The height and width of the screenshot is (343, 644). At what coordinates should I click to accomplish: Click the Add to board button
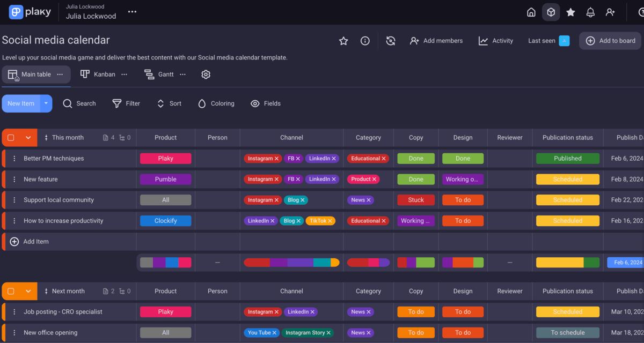pyautogui.click(x=610, y=41)
